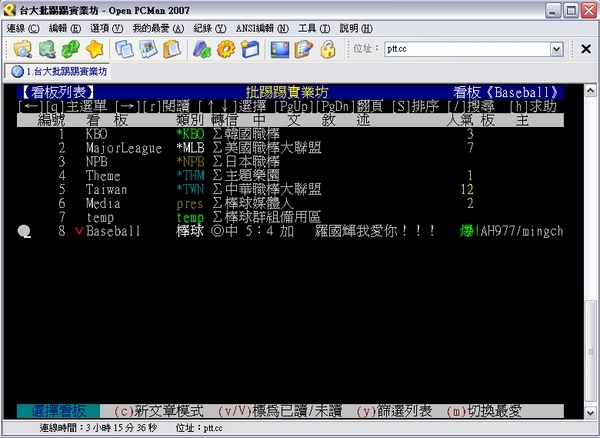Click the blue folder with star icon
Viewport: 600px width, 438px height.
point(250,49)
